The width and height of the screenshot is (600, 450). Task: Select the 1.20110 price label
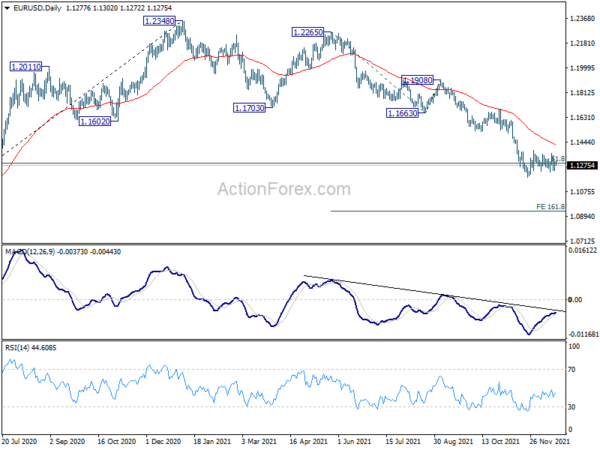coord(26,67)
